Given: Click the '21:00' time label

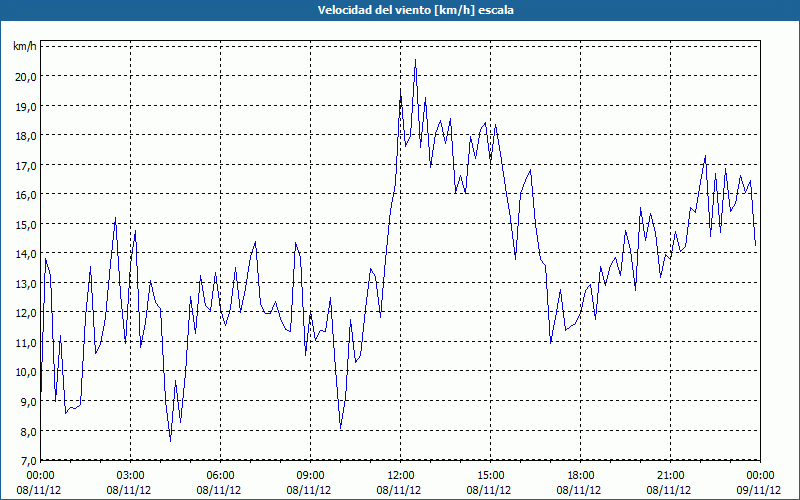Looking at the screenshot, I should [670, 476].
